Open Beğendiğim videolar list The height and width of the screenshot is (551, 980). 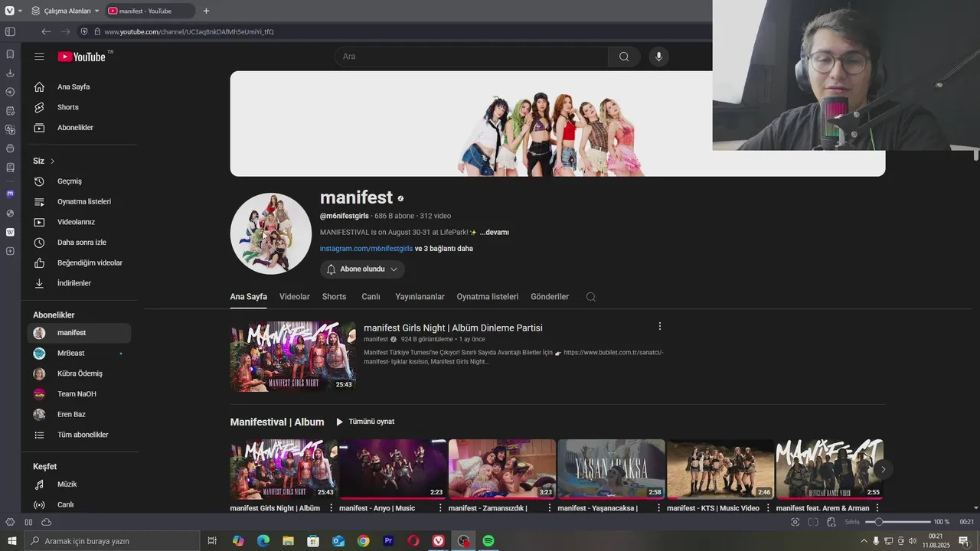pos(80,263)
